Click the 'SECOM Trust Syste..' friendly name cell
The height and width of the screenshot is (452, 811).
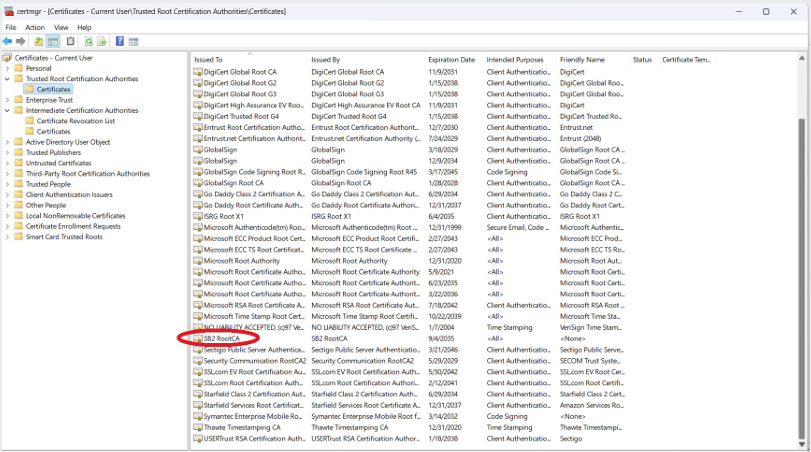point(590,361)
